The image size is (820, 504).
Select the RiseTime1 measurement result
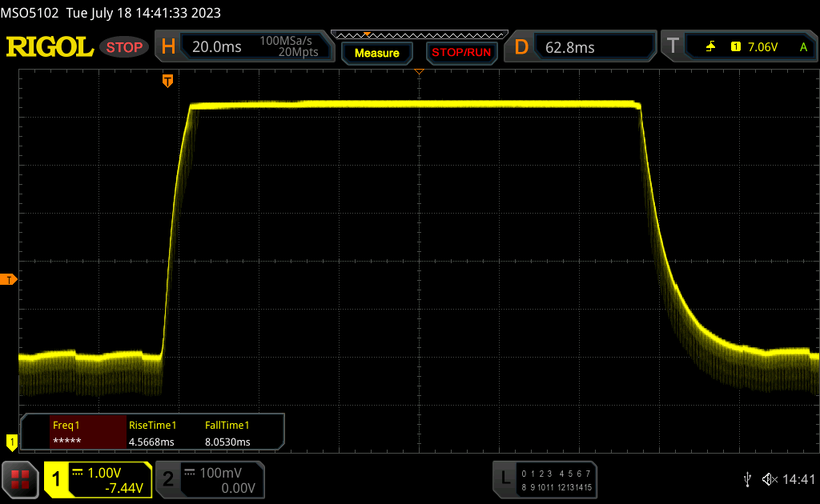154,433
